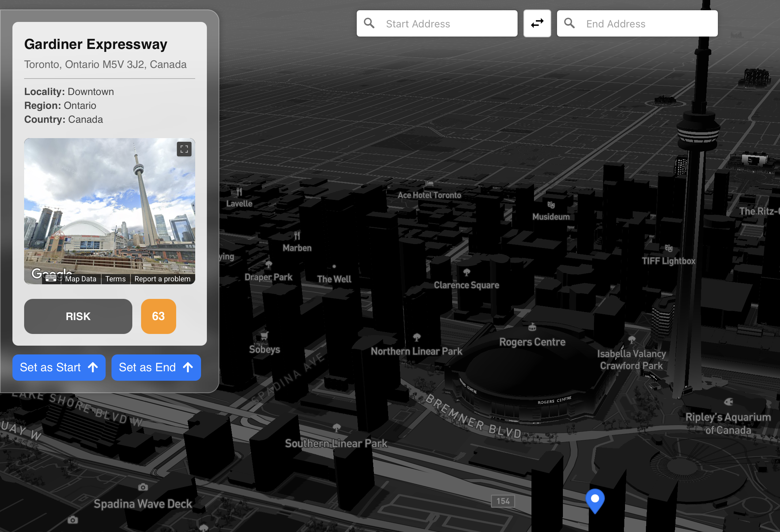The height and width of the screenshot is (532, 780).
Task: Click the Spadina Wave Deck camera icon
Action: pyautogui.click(x=143, y=487)
